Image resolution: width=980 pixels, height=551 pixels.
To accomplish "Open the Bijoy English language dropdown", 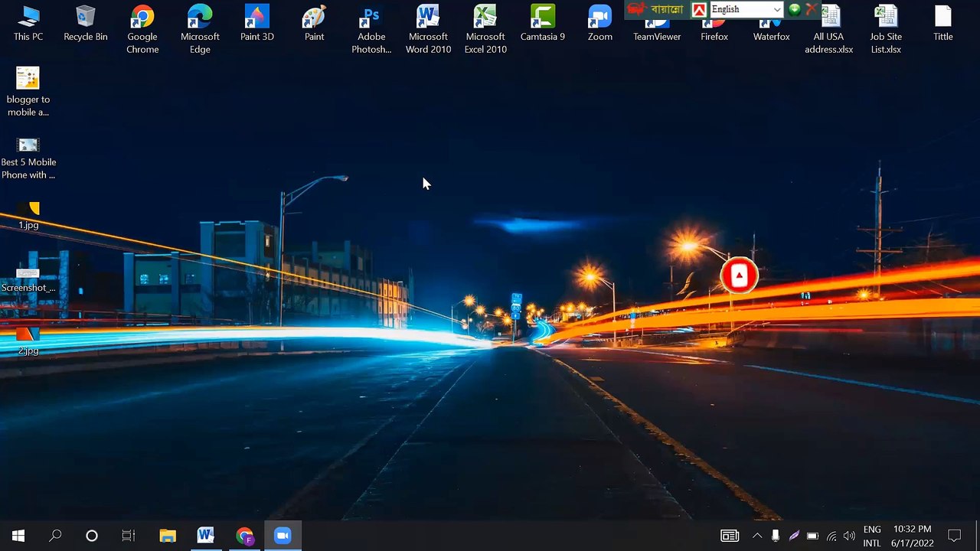I will click(776, 10).
